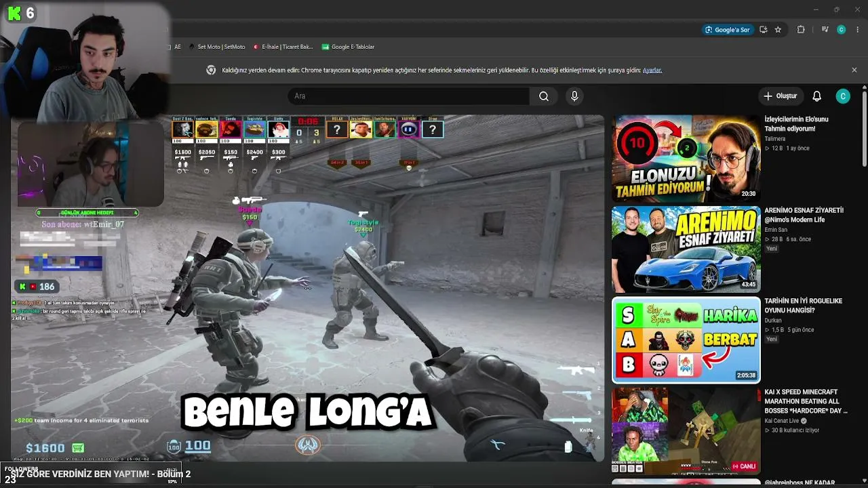Click the Chrome profile avatar in toolbar
This screenshot has height=488, width=868.
(842, 30)
